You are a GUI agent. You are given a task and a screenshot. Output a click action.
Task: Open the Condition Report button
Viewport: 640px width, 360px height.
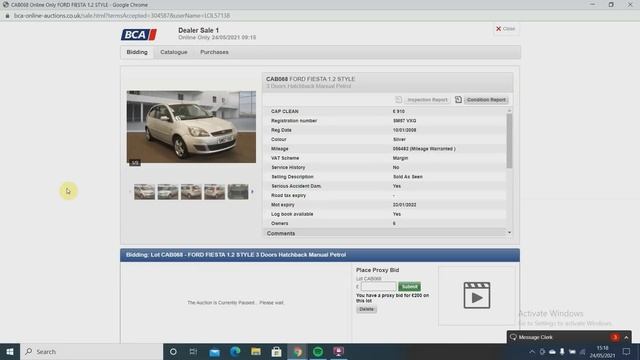(486, 100)
